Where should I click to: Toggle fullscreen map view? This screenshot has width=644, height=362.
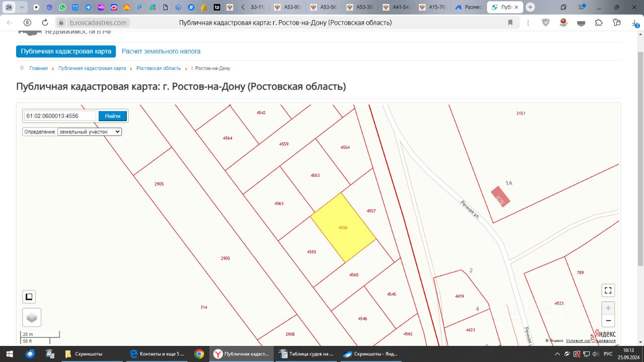[608, 290]
